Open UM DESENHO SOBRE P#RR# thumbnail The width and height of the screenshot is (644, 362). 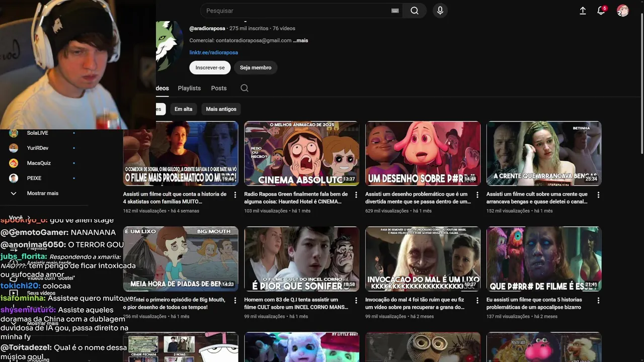[x=423, y=153]
